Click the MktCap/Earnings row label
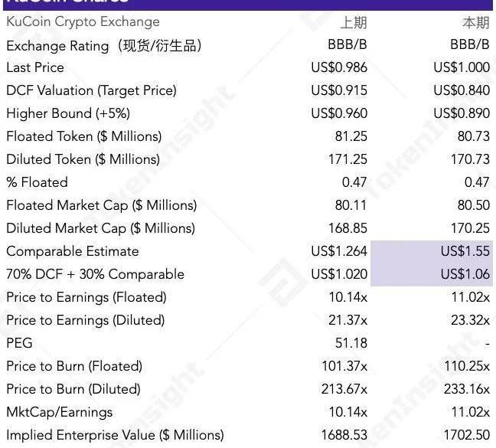 click(x=59, y=412)
